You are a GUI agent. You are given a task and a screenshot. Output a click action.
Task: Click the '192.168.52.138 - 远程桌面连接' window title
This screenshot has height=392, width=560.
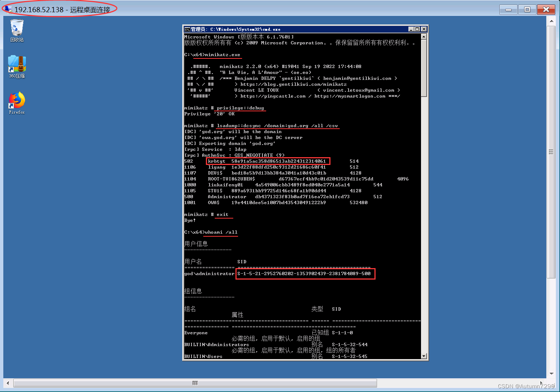tap(62, 10)
